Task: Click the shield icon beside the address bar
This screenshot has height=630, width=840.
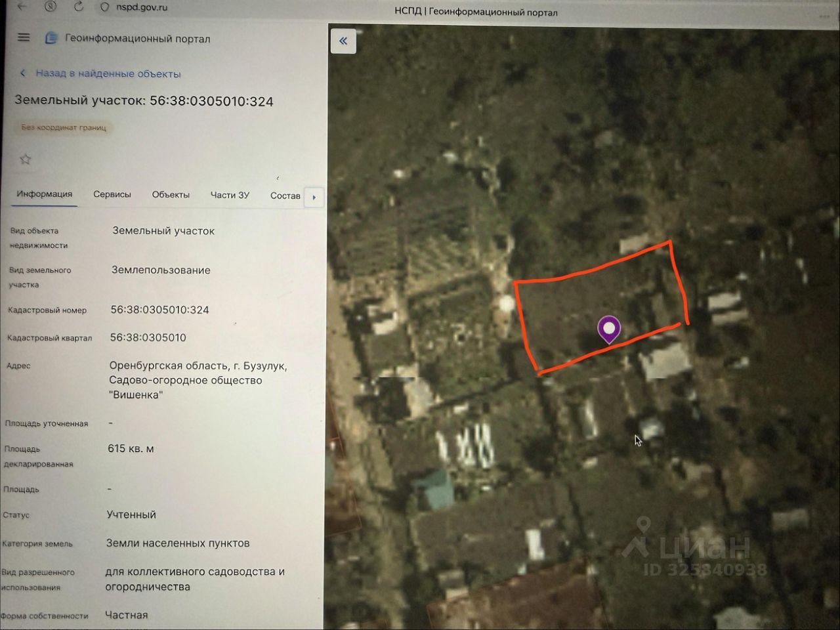Action: (104, 7)
